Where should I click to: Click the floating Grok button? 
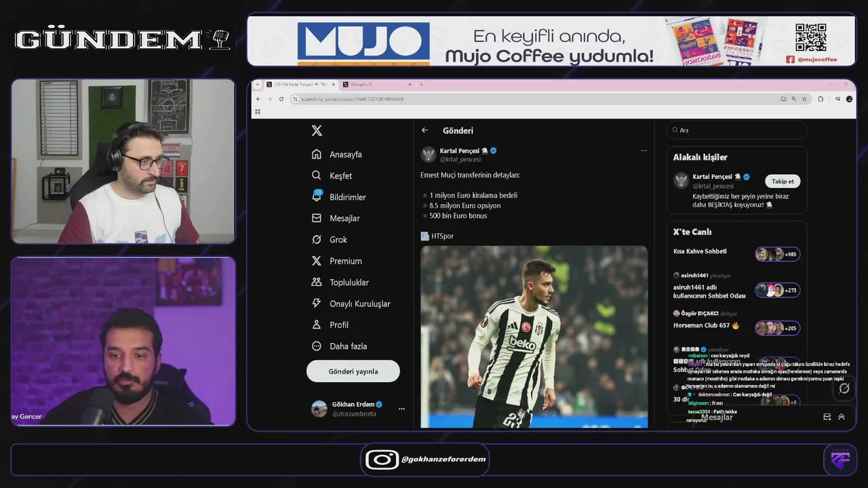pyautogui.click(x=844, y=388)
